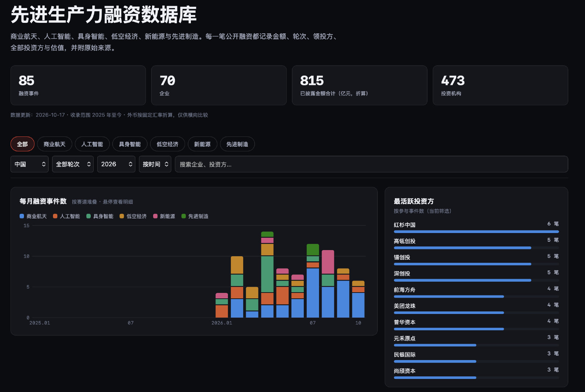Click the 2026.01 bar in chart
This screenshot has width=585, height=392.
(x=222, y=305)
